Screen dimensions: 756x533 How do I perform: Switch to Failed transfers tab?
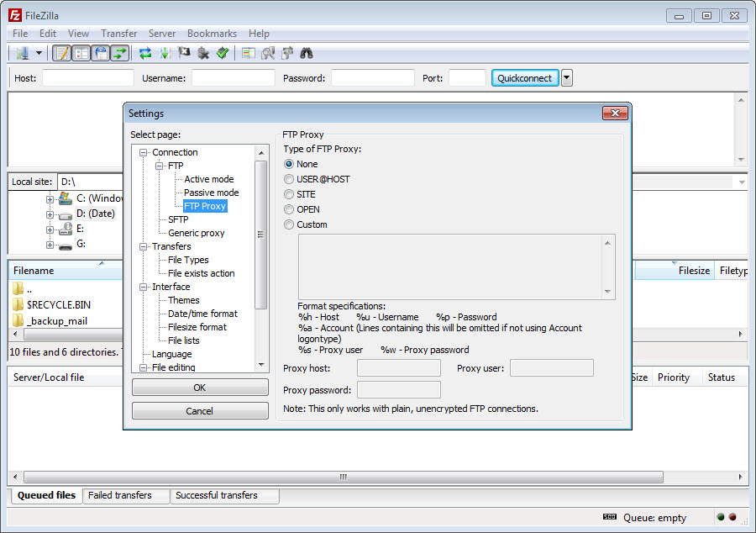coord(125,495)
